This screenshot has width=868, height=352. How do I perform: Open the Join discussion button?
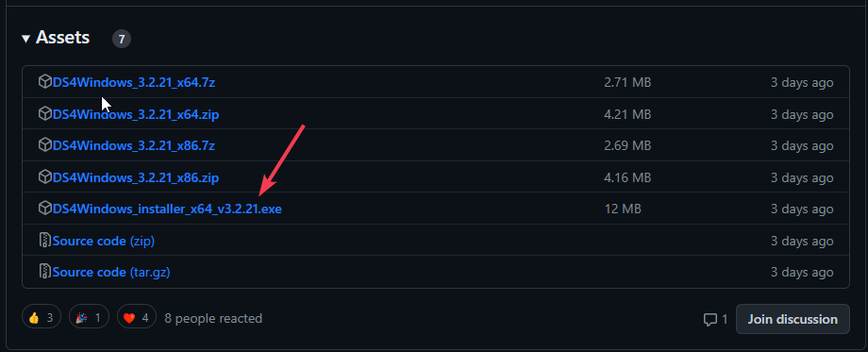click(x=793, y=319)
